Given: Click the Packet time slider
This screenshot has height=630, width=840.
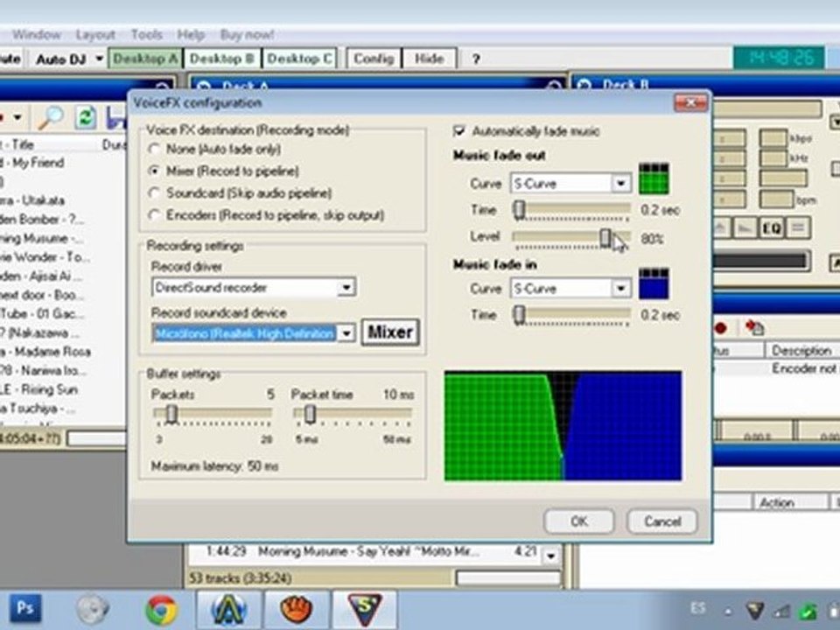Looking at the screenshot, I should [353, 414].
